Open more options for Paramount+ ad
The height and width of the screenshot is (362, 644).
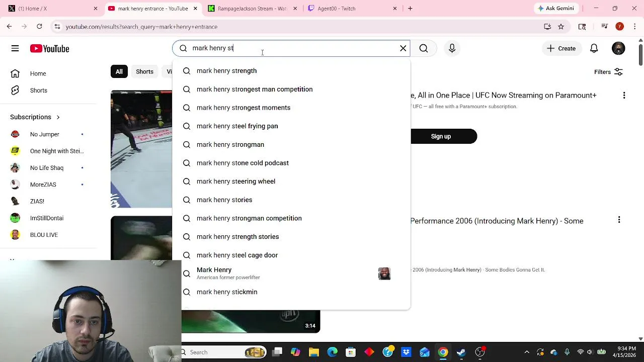point(624,96)
